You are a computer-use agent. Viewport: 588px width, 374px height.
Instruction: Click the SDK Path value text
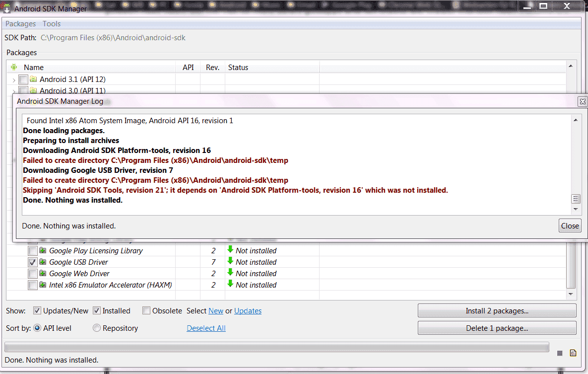(x=113, y=38)
